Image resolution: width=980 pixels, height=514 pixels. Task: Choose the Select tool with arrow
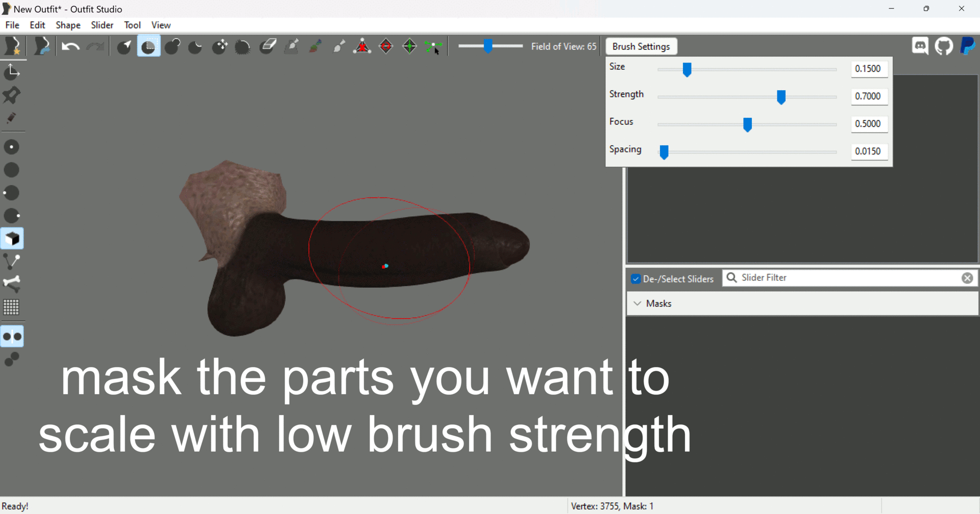pyautogui.click(x=125, y=46)
